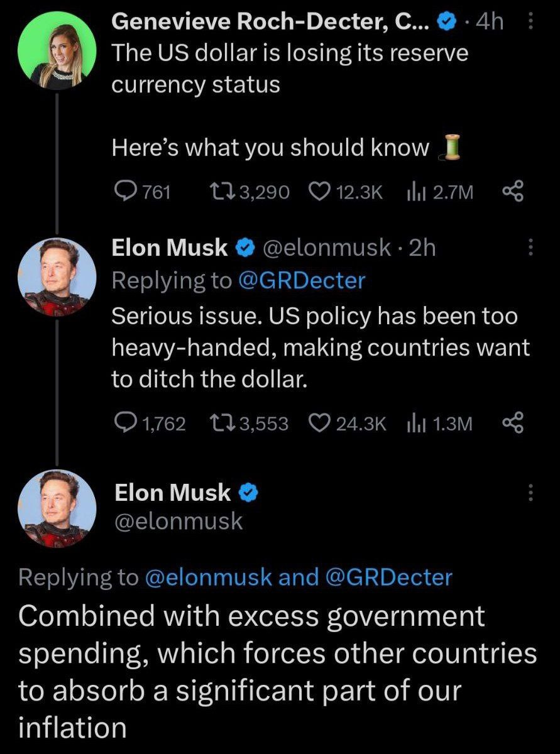Open more options on the bottom Elon tweet
This screenshot has height=754, width=560.
[x=529, y=493]
